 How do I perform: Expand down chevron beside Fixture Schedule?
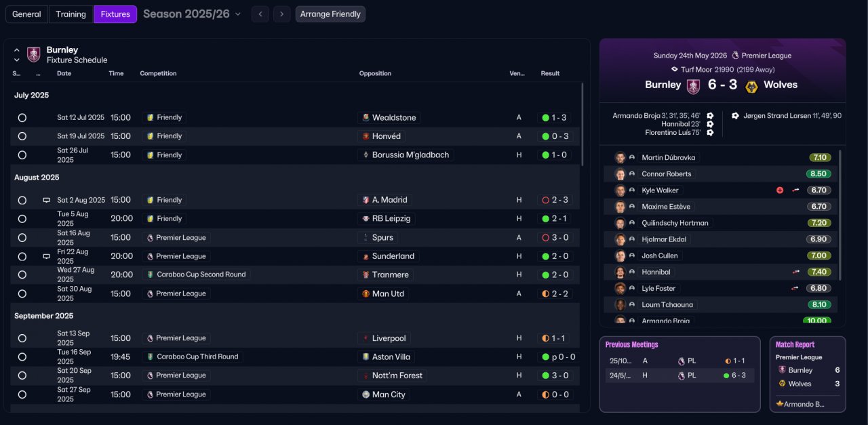click(x=17, y=60)
